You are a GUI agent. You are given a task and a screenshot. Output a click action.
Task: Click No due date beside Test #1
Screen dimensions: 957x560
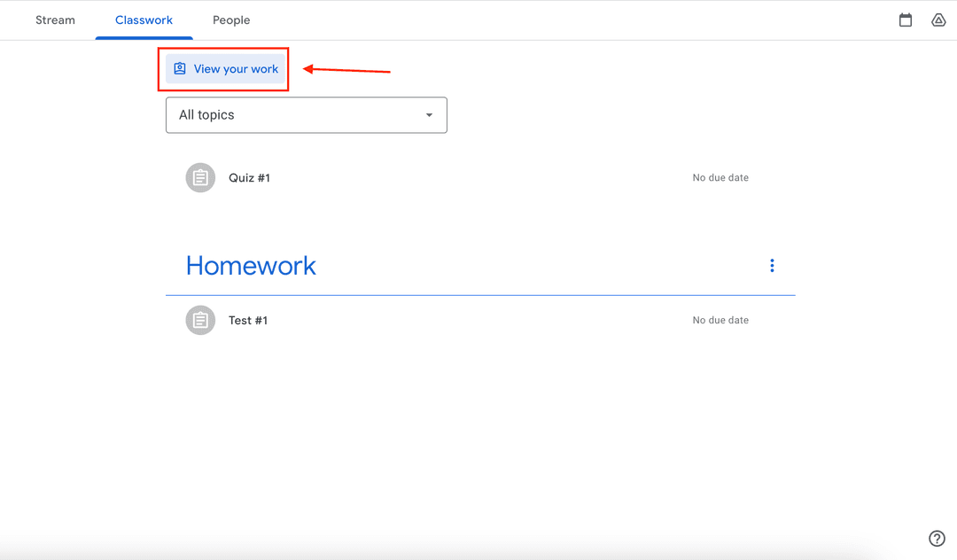[720, 320]
